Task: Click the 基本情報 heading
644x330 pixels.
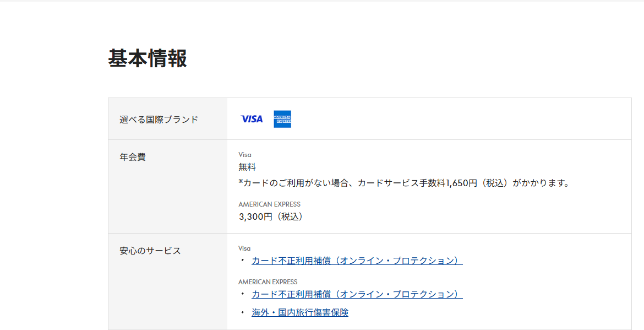Action: point(148,58)
